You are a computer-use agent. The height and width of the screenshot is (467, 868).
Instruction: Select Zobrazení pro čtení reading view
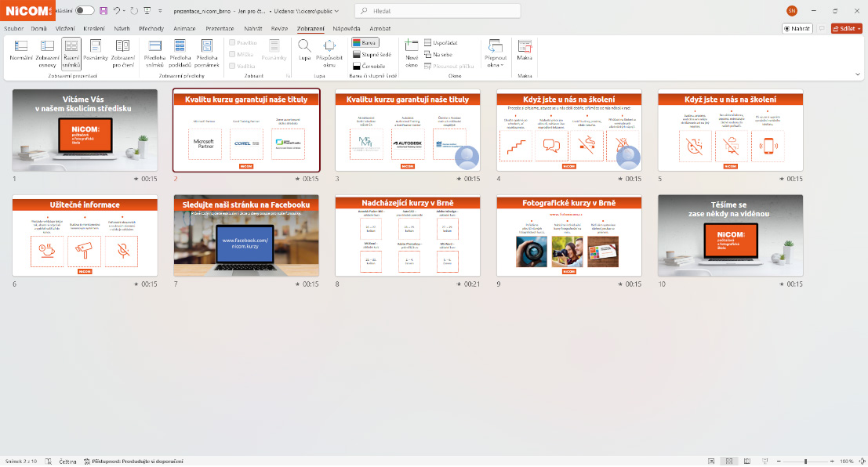122,52
